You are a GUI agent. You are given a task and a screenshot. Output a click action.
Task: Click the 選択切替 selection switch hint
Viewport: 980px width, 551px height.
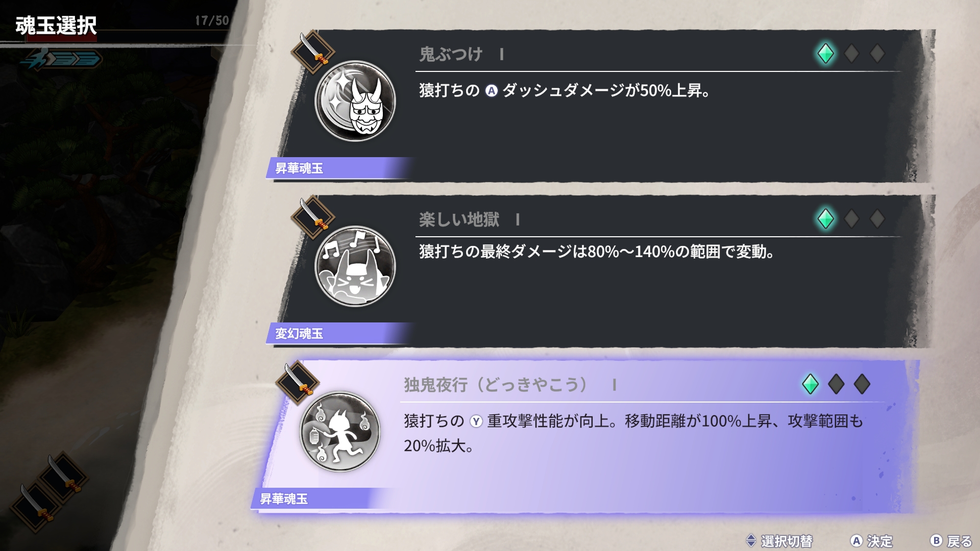pyautogui.click(x=779, y=541)
